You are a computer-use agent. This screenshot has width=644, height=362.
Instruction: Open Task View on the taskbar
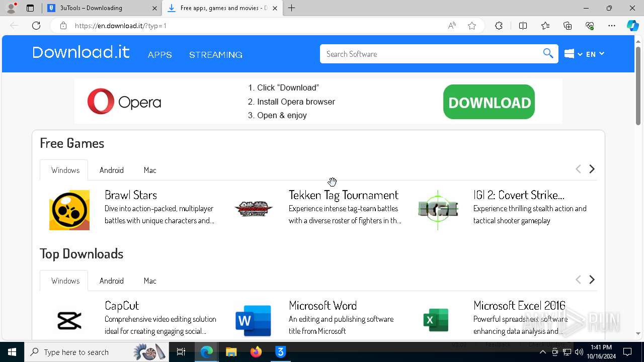click(x=182, y=352)
